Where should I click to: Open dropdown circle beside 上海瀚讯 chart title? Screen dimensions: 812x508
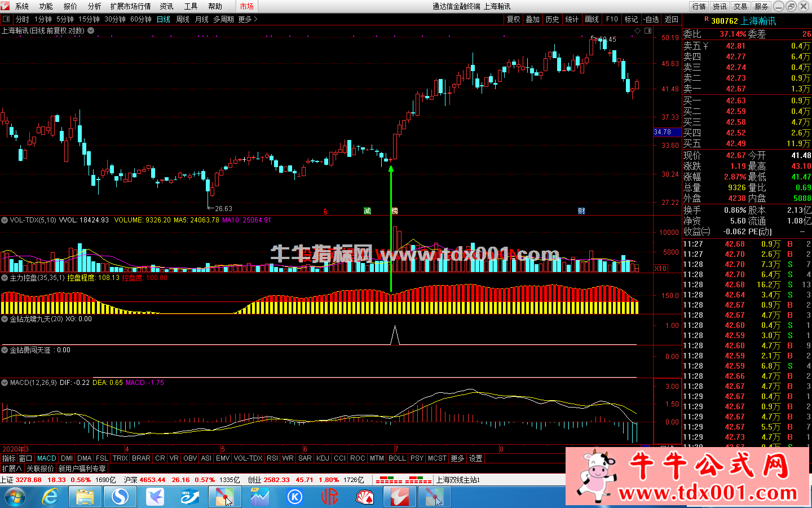(91, 30)
